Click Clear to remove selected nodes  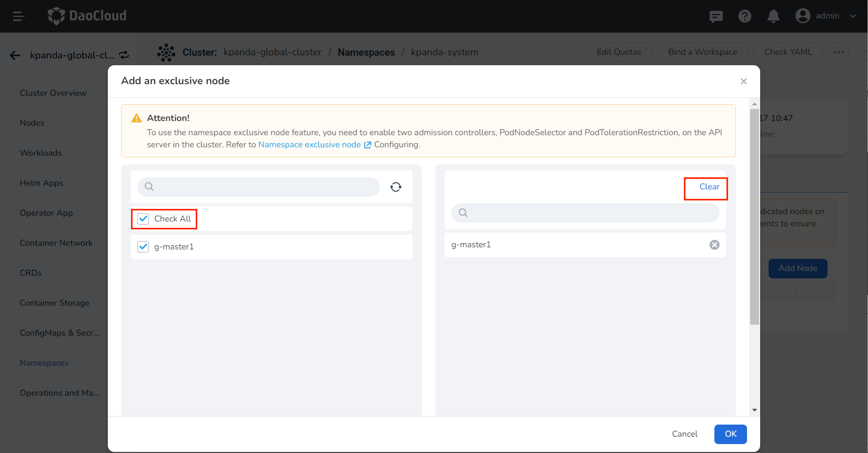click(x=709, y=187)
